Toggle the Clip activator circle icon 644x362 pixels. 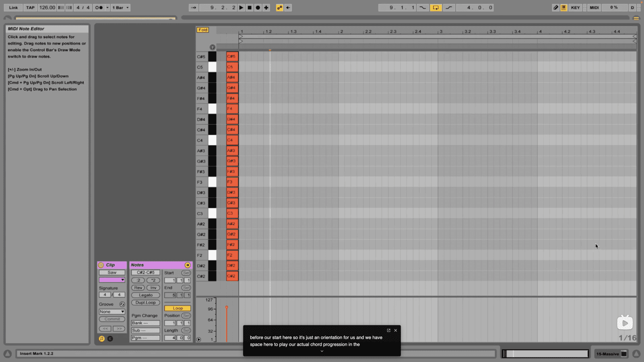click(x=101, y=265)
